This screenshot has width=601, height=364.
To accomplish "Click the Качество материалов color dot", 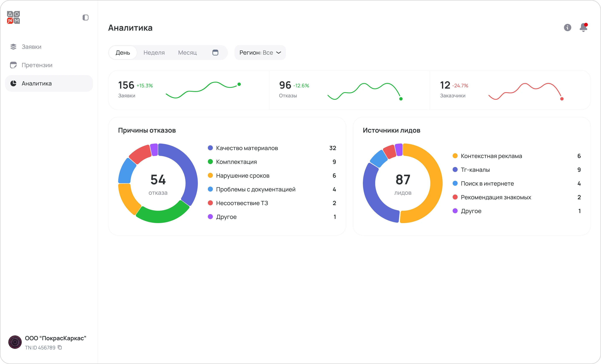I will [210, 148].
